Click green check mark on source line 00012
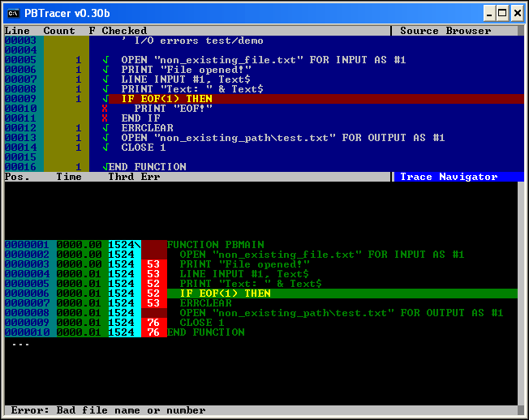529x420 pixels. click(x=105, y=128)
